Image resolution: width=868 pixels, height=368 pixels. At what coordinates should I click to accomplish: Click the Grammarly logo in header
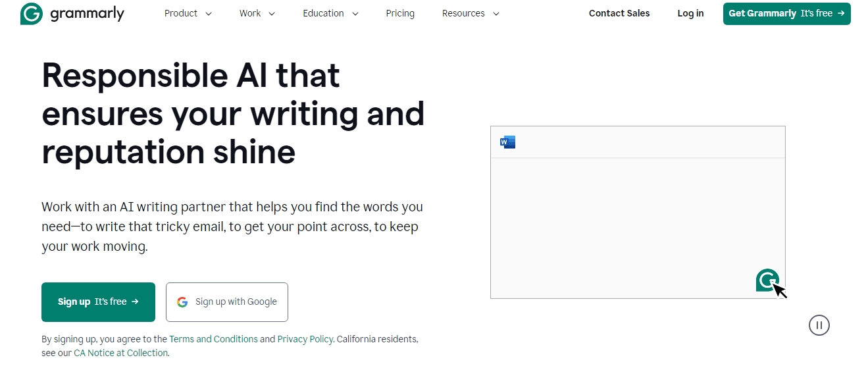(72, 14)
